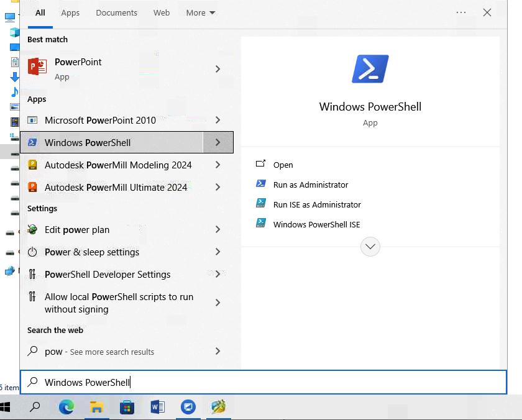Select the All search tab
Image resolution: width=522 pixels, height=420 pixels.
click(x=40, y=12)
